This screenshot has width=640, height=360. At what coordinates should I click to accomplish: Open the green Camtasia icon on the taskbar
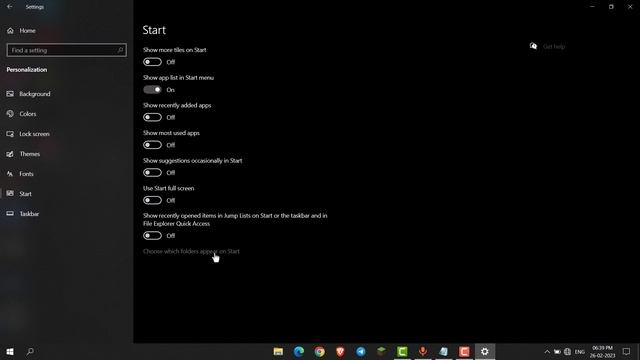tap(402, 351)
